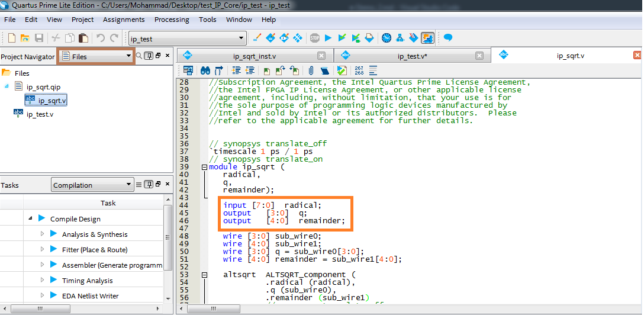Click detach editor window icon
Viewport: 644px width, 315px height.
pos(188,70)
